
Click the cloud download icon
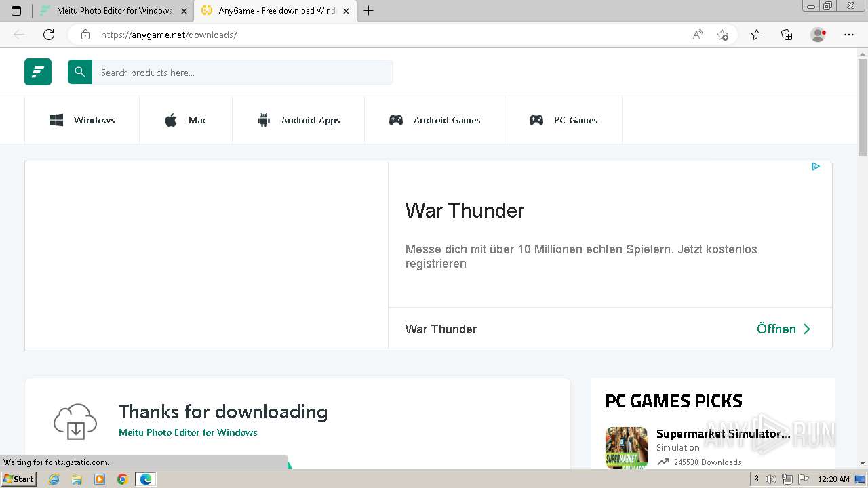point(75,422)
